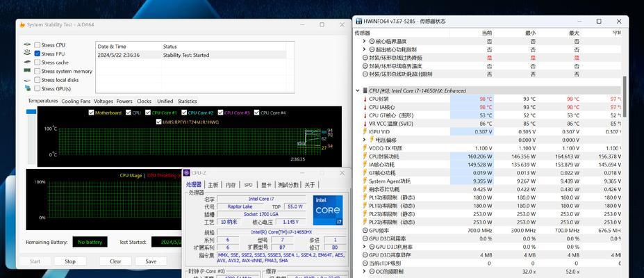The height and width of the screenshot is (278, 644).
Task: Expand the second GPU D3D利用率 row
Action: point(364,247)
